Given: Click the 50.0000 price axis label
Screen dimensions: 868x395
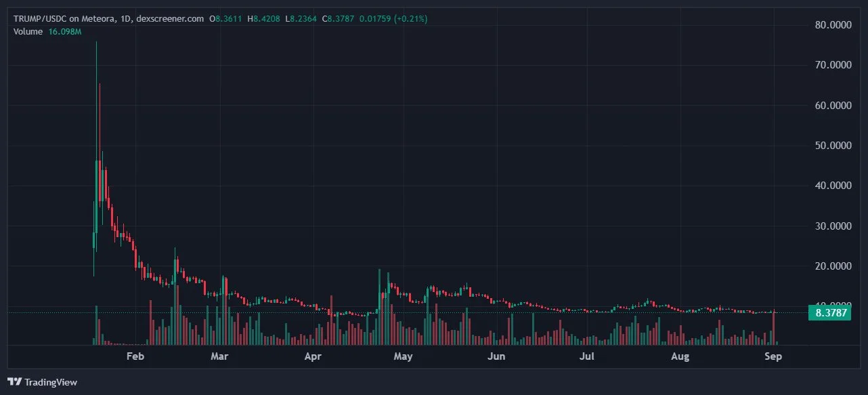Looking at the screenshot, I should pyautogui.click(x=832, y=146).
